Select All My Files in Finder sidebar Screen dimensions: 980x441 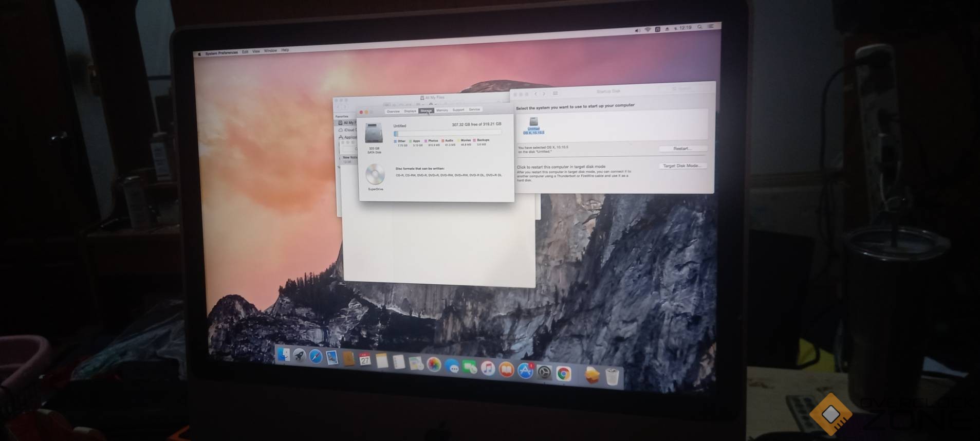(346, 123)
